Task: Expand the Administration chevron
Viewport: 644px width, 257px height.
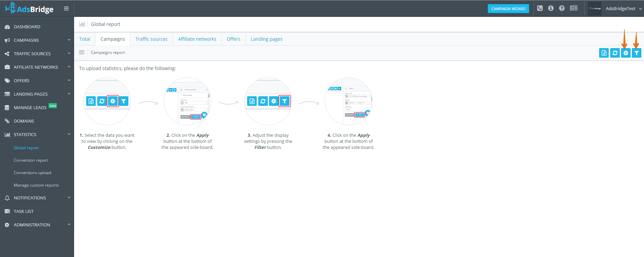Action: click(69, 225)
